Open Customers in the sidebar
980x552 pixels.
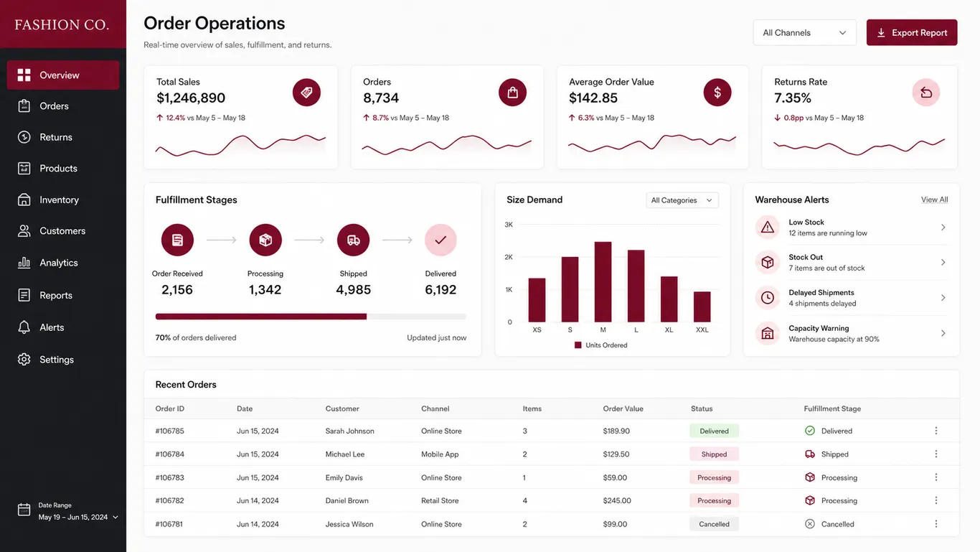point(63,231)
